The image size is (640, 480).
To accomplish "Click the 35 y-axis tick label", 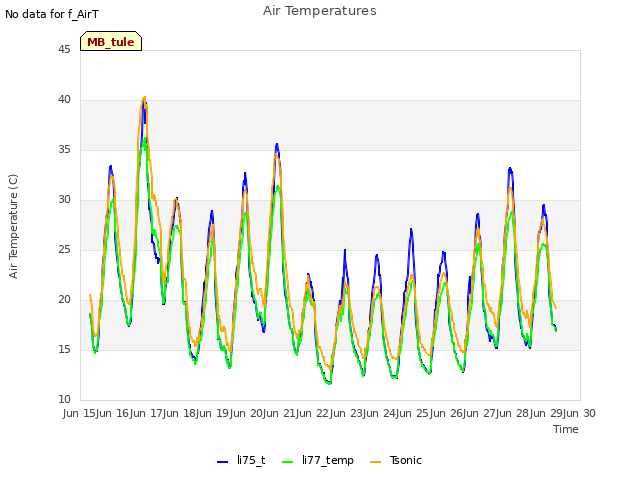I will pos(64,149).
